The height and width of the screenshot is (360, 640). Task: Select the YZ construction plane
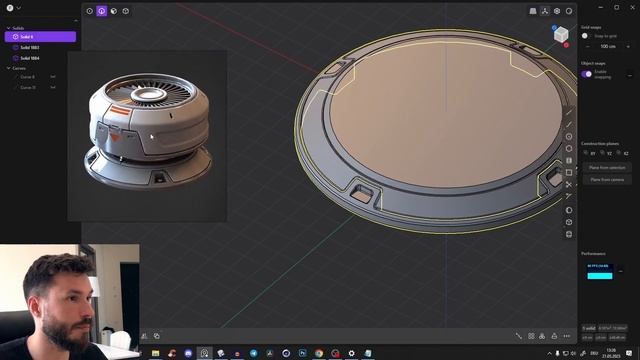(x=607, y=153)
